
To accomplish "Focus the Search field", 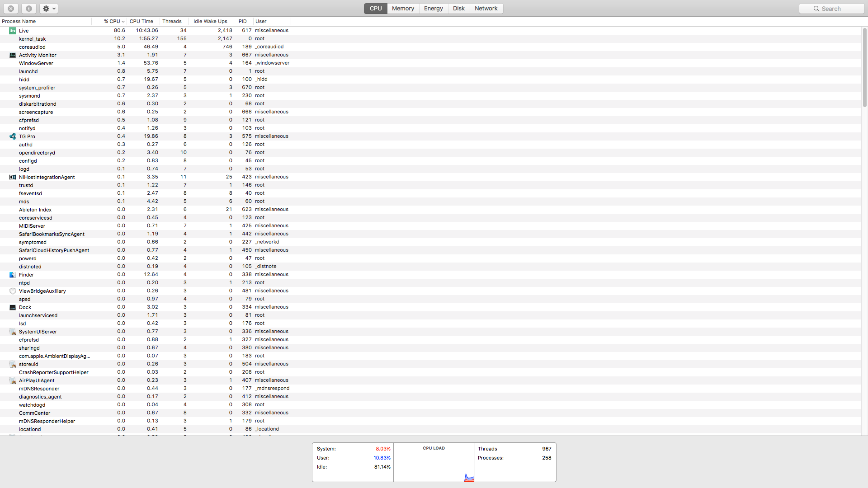I will (x=832, y=9).
